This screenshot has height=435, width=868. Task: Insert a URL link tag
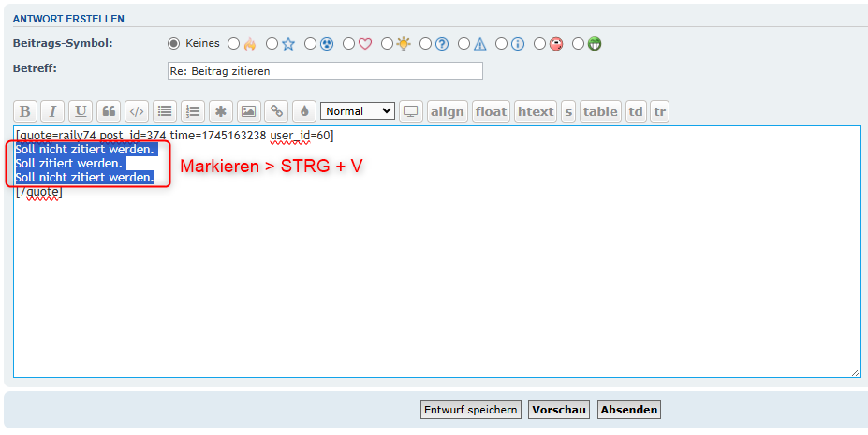276,111
